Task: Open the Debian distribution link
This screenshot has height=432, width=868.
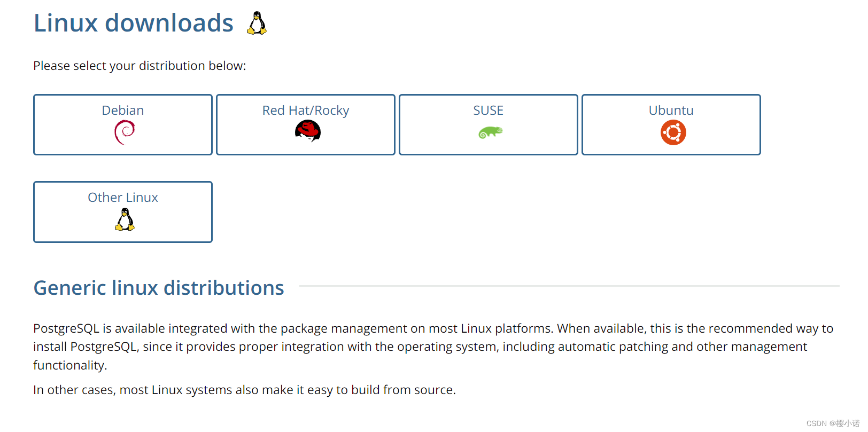Action: tap(123, 125)
